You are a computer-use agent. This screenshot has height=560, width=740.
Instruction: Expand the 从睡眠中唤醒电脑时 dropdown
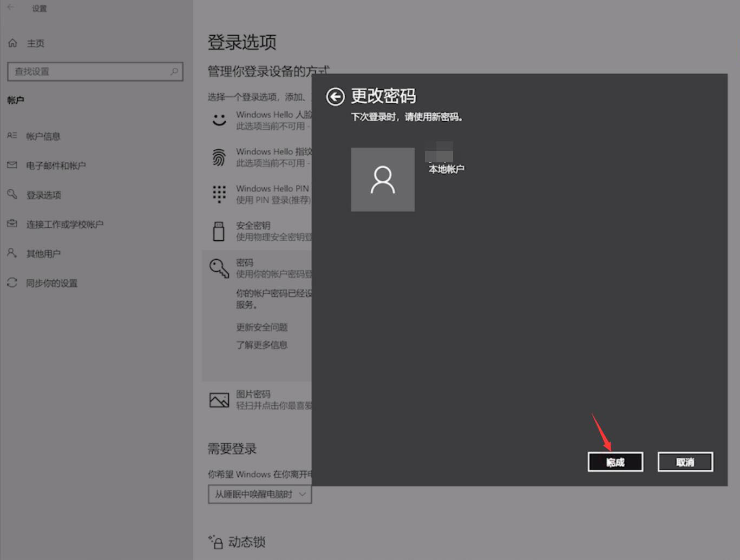(x=260, y=494)
